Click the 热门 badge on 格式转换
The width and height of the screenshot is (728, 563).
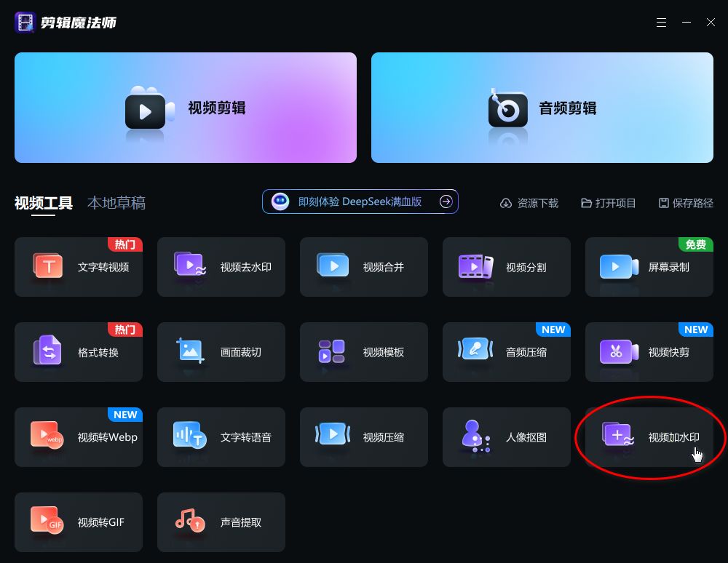tap(125, 330)
